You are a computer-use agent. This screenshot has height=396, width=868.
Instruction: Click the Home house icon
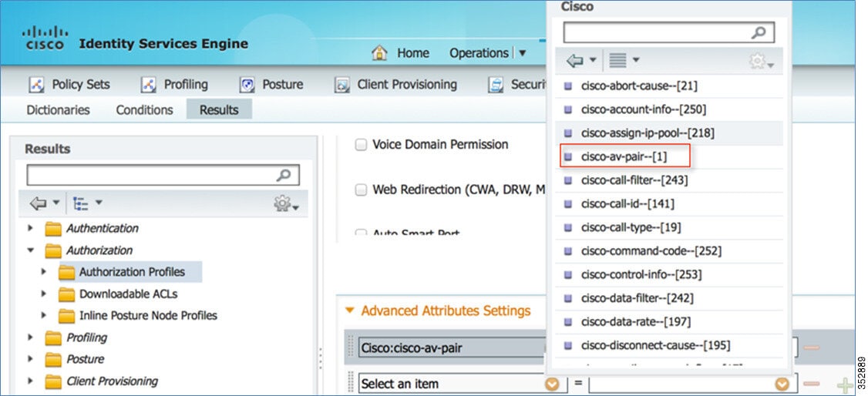point(379,52)
